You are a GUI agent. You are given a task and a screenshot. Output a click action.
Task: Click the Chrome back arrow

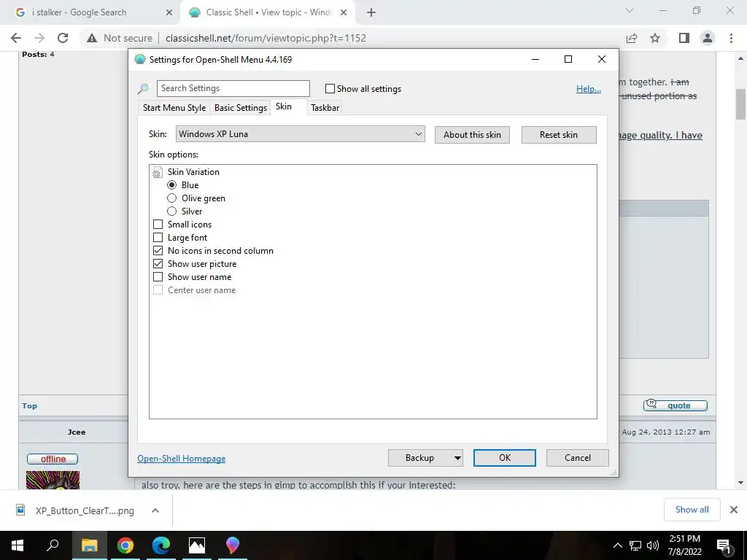(x=16, y=38)
